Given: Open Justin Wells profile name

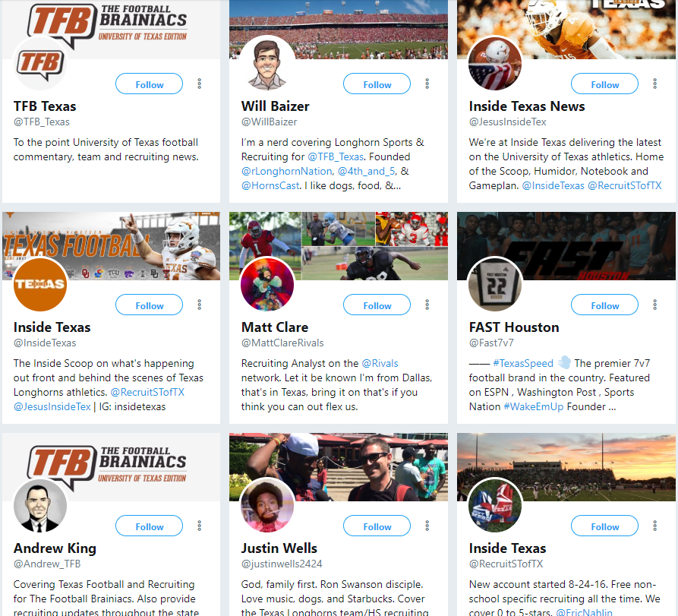Looking at the screenshot, I should point(279,548).
